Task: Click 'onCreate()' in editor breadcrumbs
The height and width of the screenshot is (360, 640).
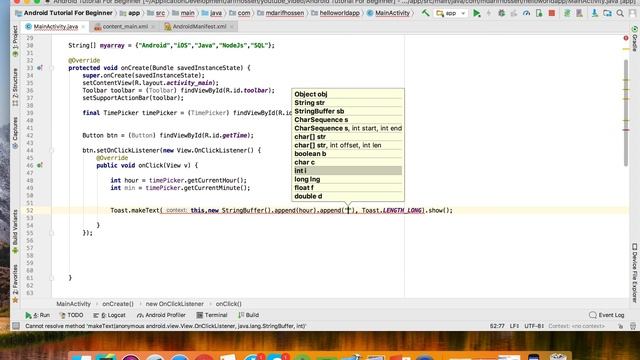Action: coord(118,304)
